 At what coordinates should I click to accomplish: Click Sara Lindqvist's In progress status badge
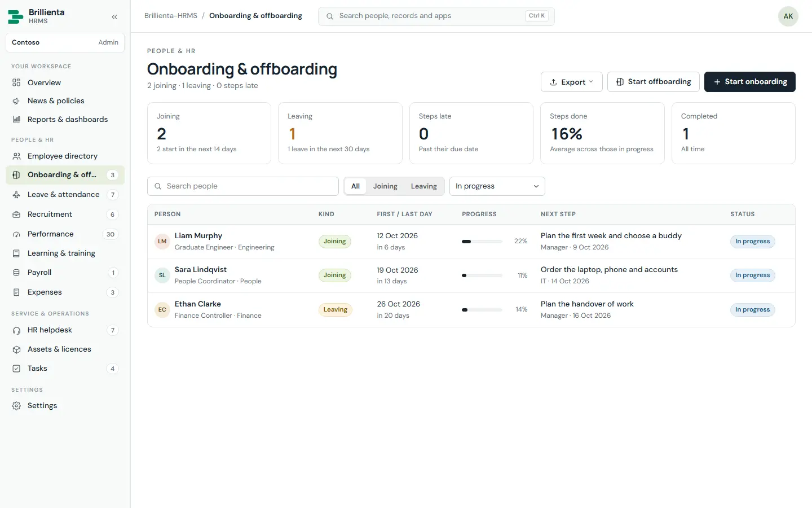click(x=752, y=275)
